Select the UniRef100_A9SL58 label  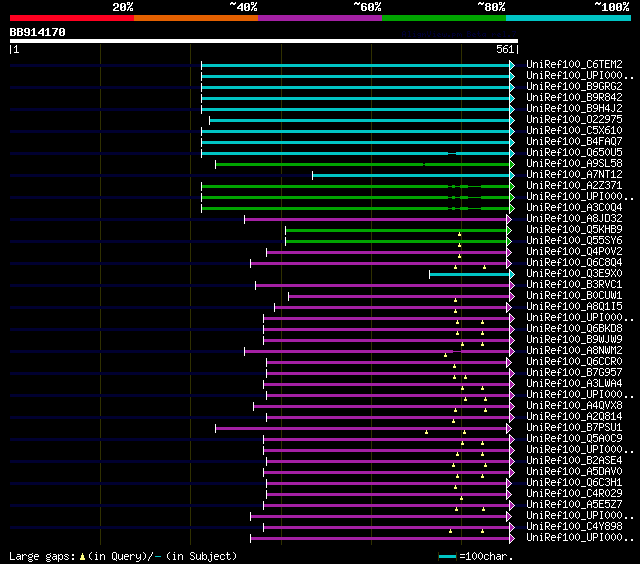coord(574,164)
